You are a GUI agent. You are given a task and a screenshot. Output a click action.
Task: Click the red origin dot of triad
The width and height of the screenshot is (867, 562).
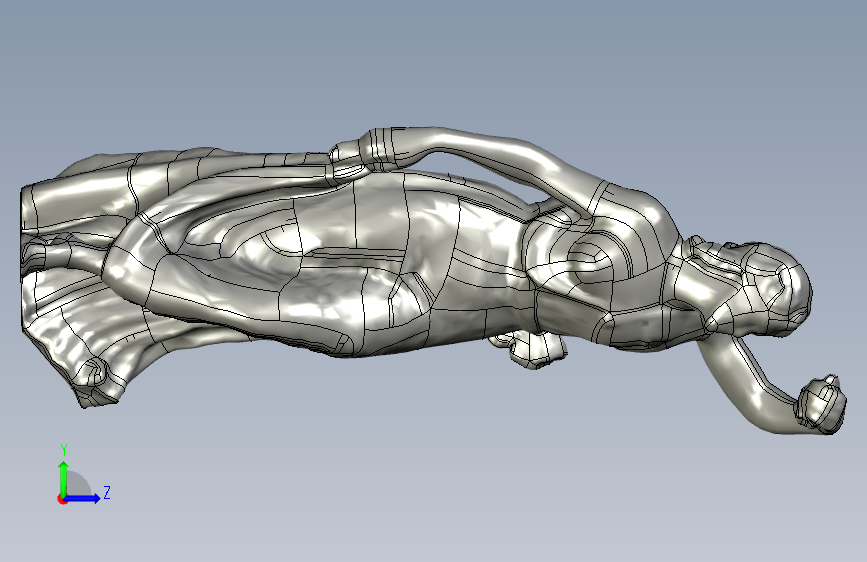(x=62, y=499)
